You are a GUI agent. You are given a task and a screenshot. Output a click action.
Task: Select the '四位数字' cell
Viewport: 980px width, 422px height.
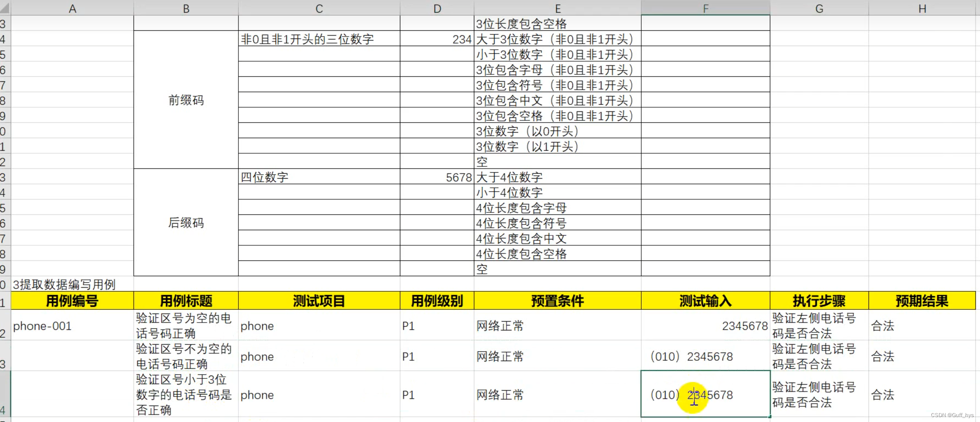click(319, 177)
